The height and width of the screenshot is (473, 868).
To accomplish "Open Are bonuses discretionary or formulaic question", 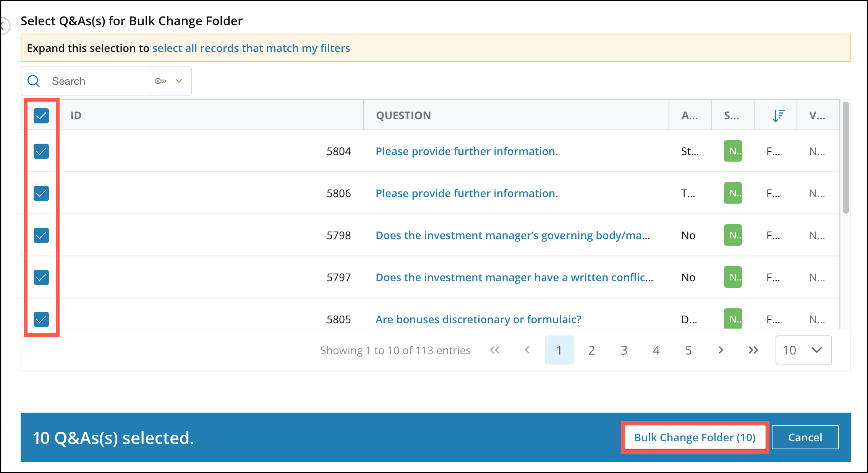I will tap(478, 319).
